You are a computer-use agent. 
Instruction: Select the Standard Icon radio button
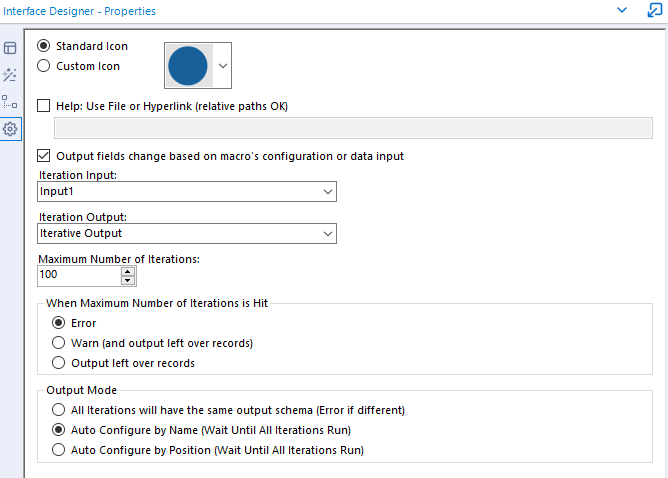pyautogui.click(x=43, y=47)
